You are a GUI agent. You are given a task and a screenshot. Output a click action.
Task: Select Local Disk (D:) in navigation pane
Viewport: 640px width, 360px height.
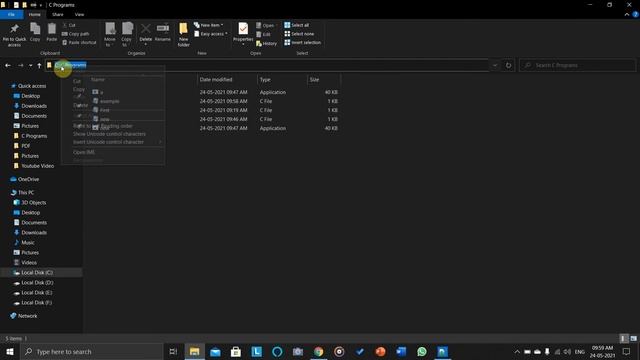37,282
